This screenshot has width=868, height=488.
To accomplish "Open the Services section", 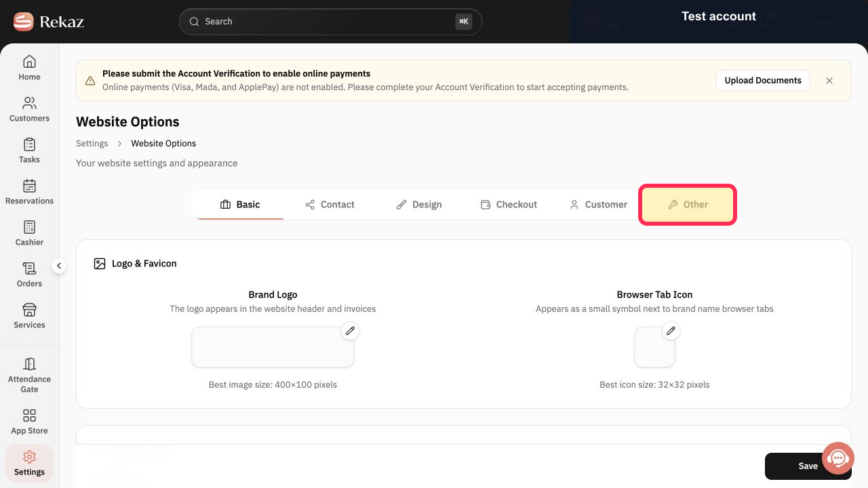I will 29,316.
